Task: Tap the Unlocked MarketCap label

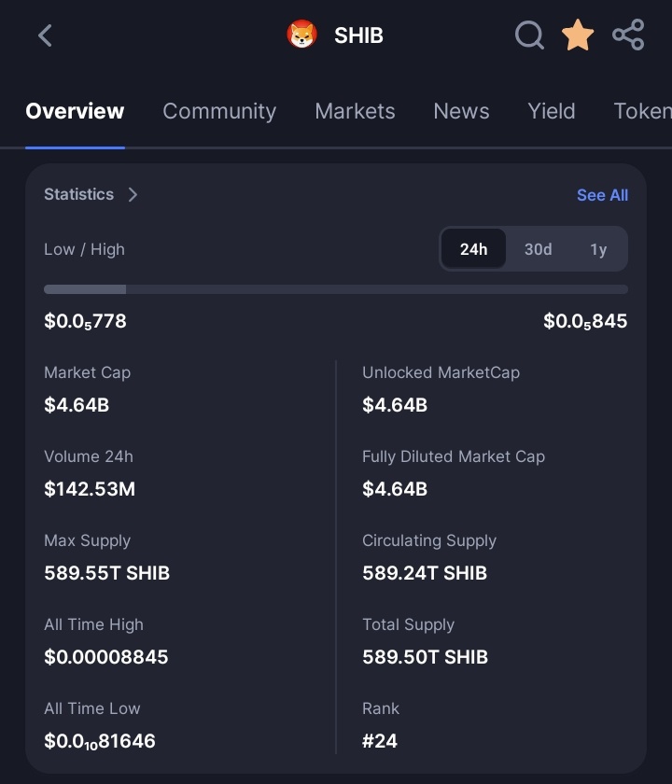Action: point(441,372)
